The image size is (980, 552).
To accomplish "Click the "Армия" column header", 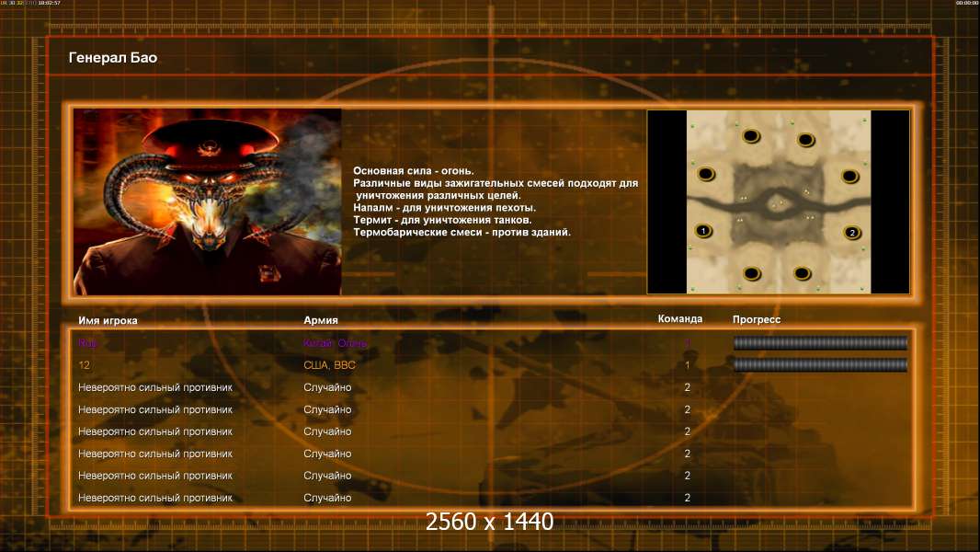I will (321, 319).
